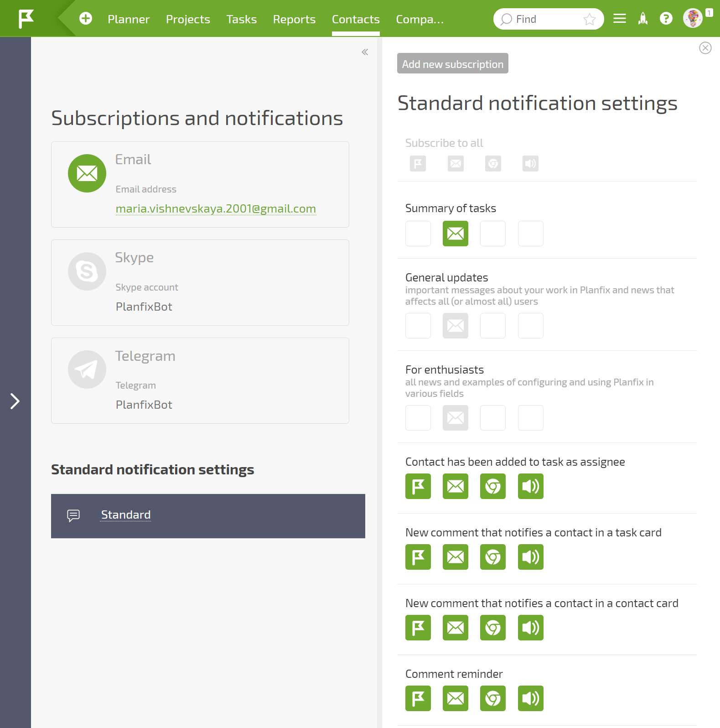The height and width of the screenshot is (728, 720).
Task: Open the hamburger menu icon
Action: click(x=620, y=19)
